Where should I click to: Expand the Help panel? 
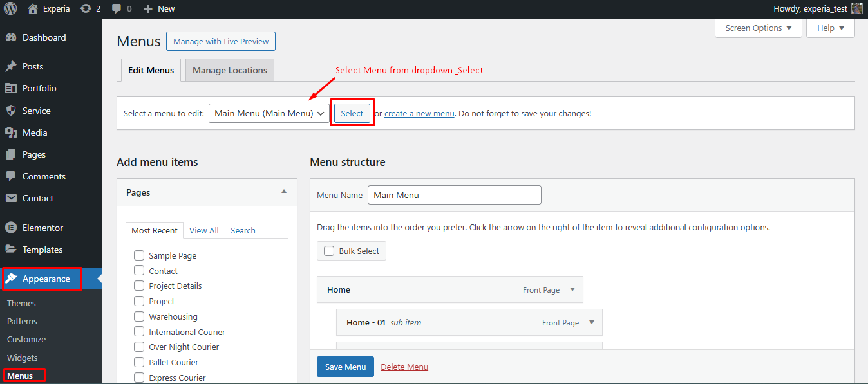(831, 28)
